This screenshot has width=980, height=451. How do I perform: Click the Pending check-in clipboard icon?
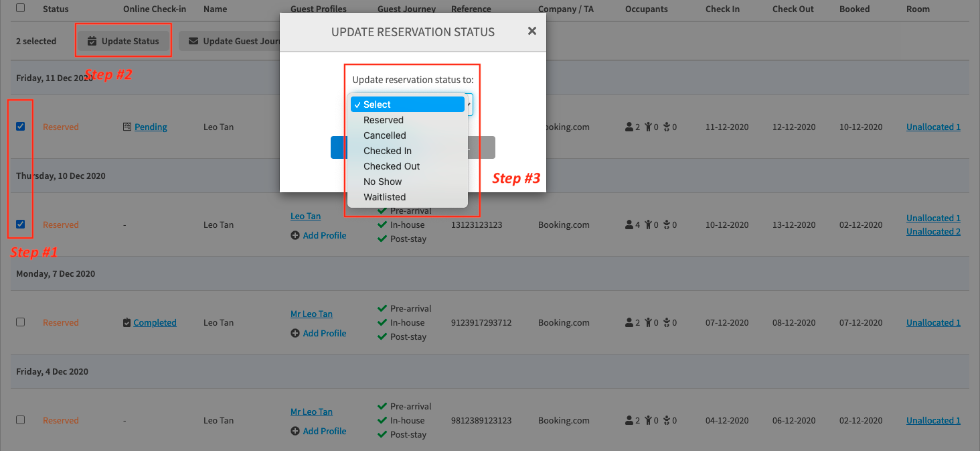point(127,127)
